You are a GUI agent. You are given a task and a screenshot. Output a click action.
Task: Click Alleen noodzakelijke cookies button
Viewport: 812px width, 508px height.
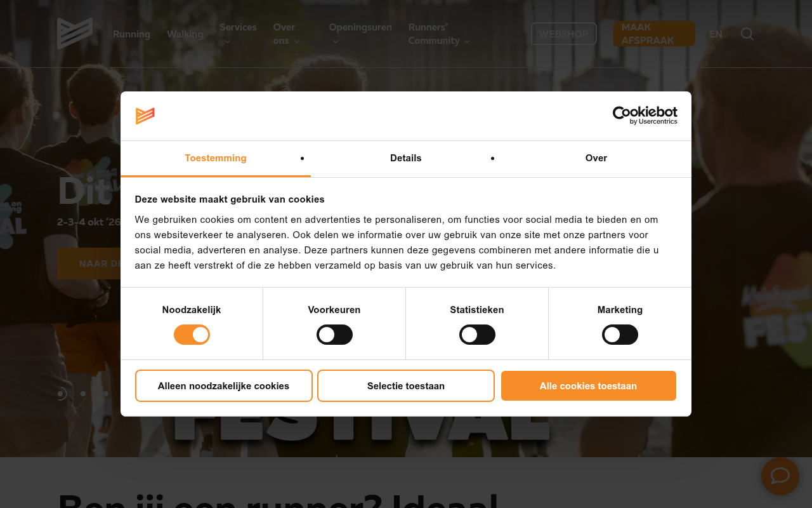(x=224, y=385)
